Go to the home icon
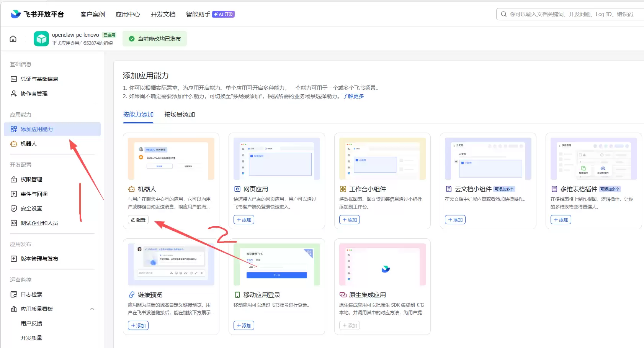The image size is (644, 348). (x=13, y=39)
